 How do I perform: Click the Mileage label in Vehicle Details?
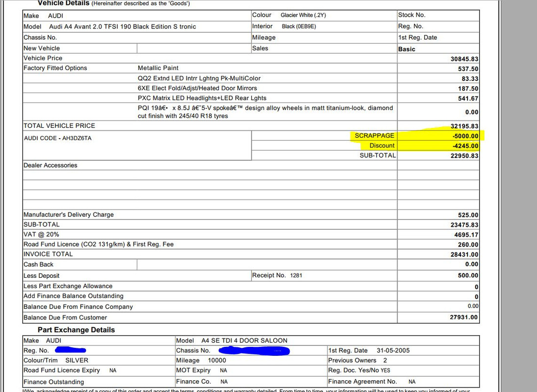[264, 38]
